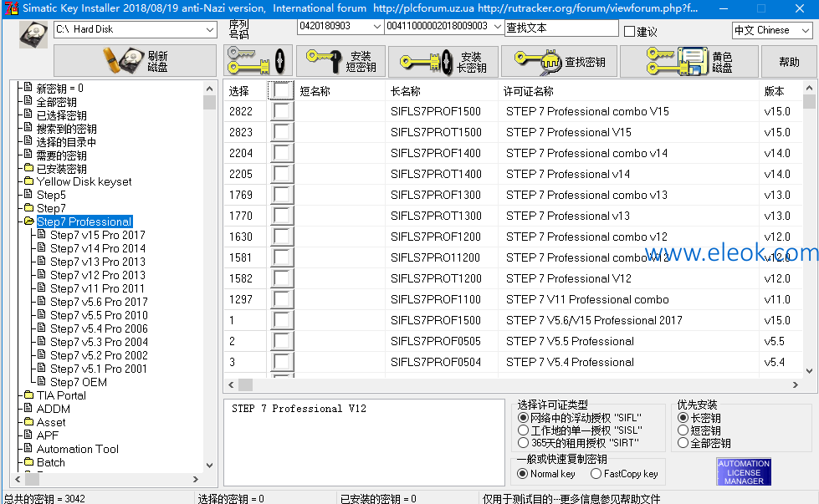
Task: Click the hard disk drive icon
Action: (33, 35)
